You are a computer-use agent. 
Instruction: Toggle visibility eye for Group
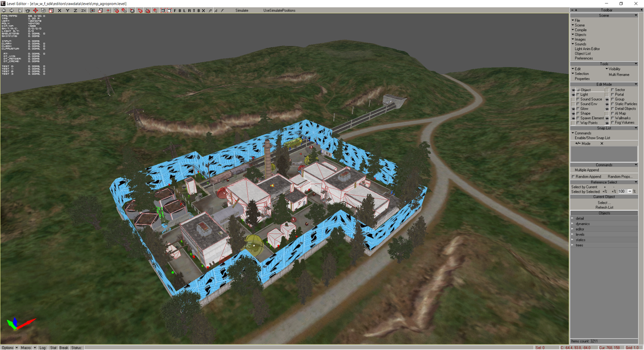[607, 99]
